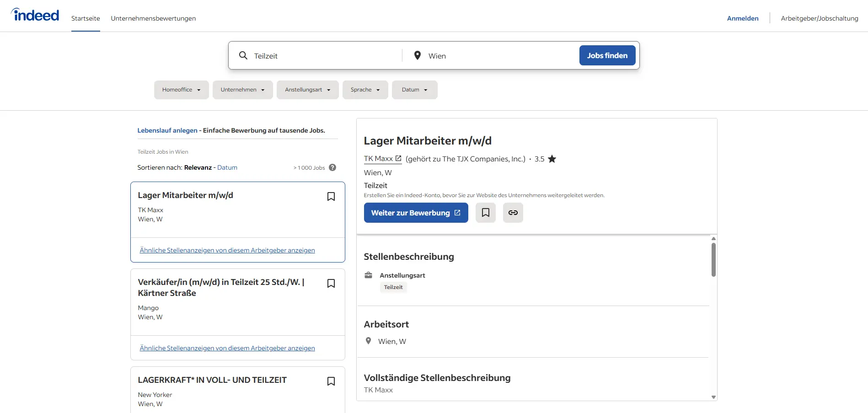Click the scroll up arrow of description
The width and height of the screenshot is (868, 413).
713,238
